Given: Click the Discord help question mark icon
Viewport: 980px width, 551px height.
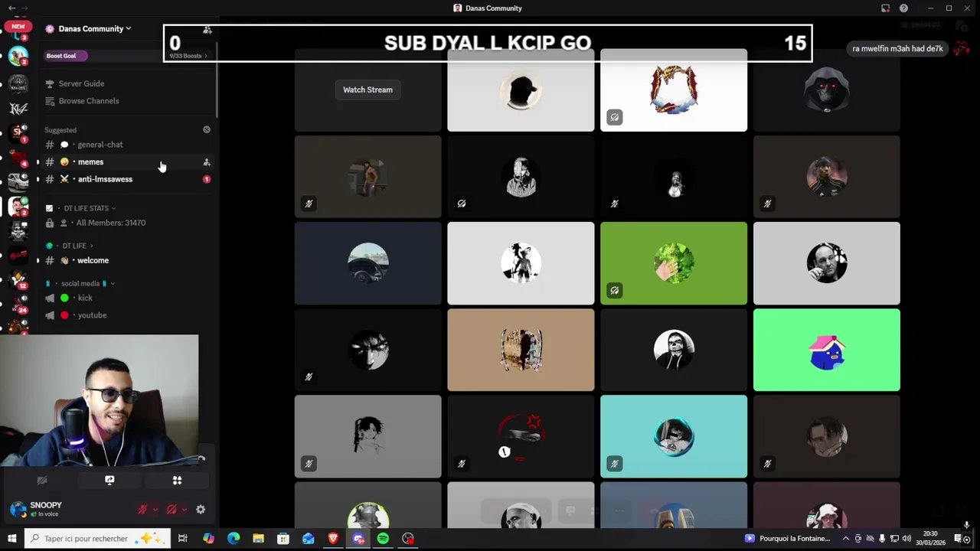Looking at the screenshot, I should [904, 8].
